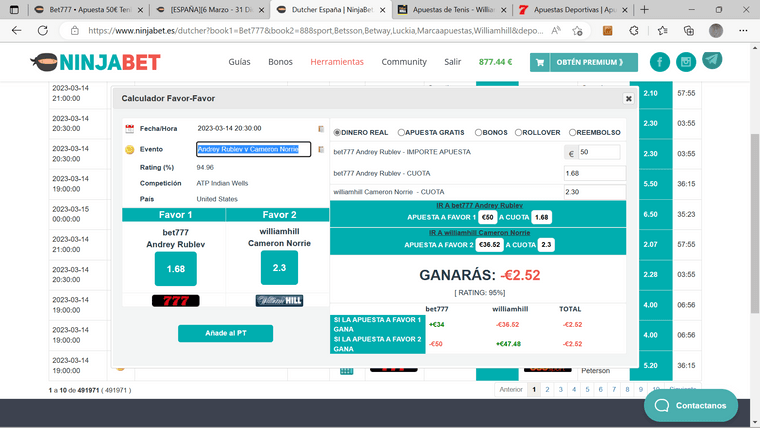
Task: Copy the Evento name icon
Action: pos(321,149)
